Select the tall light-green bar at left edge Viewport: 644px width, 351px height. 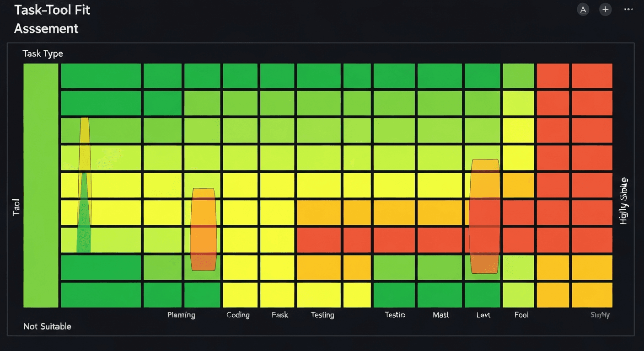41,185
